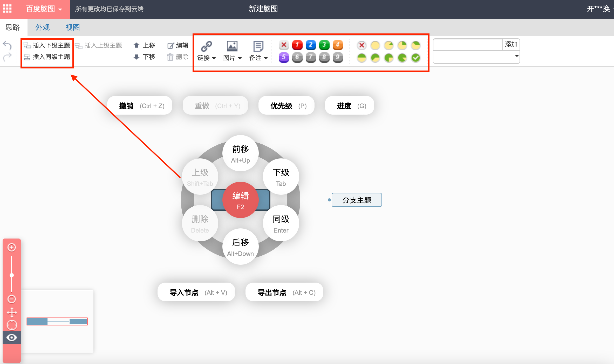Click the tag text input field
This screenshot has width=614, height=364.
pyautogui.click(x=468, y=45)
